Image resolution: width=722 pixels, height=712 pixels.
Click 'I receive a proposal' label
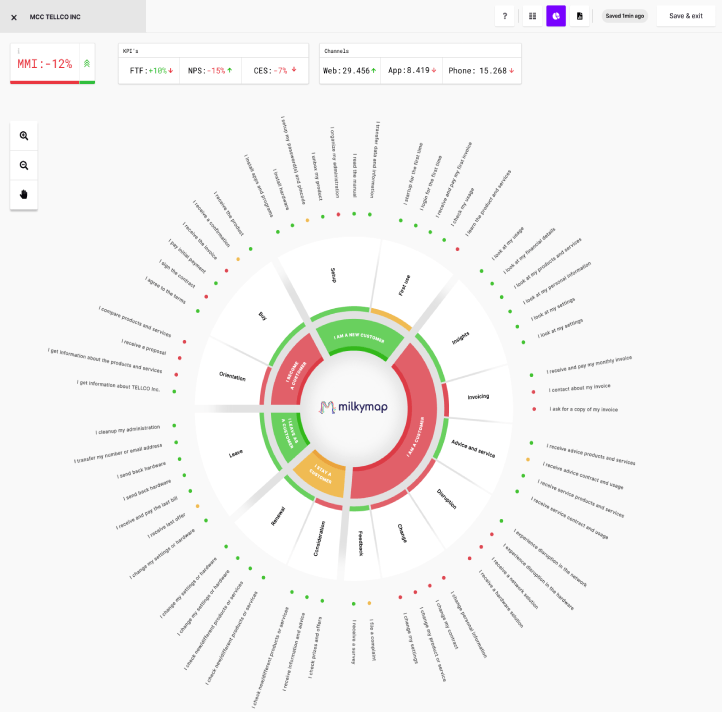144,347
